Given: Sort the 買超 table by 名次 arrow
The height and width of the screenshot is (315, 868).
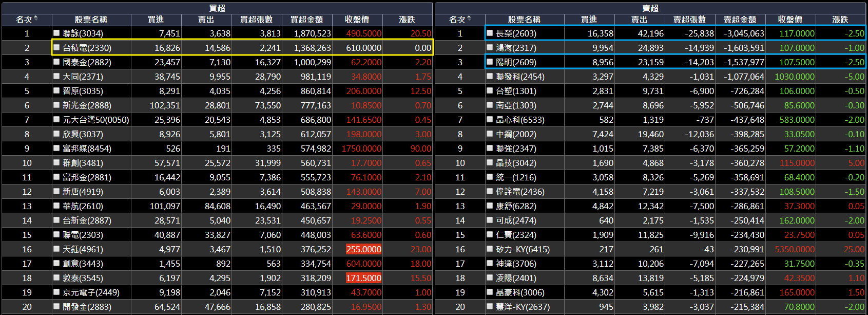Looking at the screenshot, I should pos(36,19).
